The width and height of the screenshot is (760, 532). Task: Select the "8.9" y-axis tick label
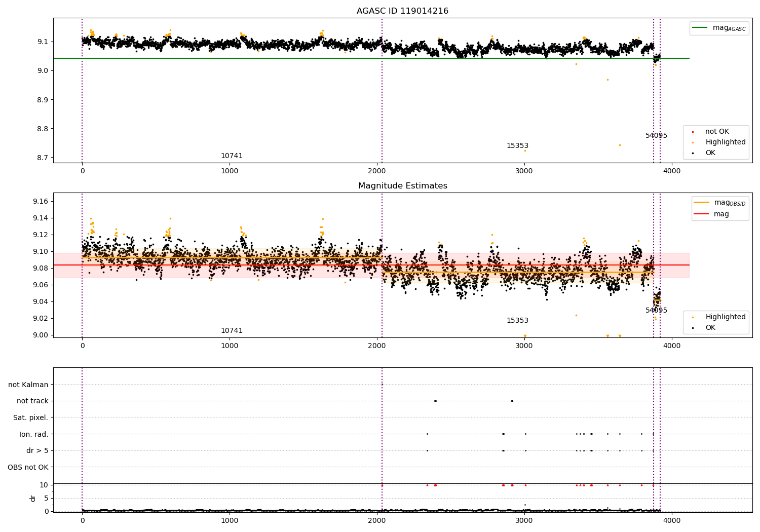click(42, 100)
